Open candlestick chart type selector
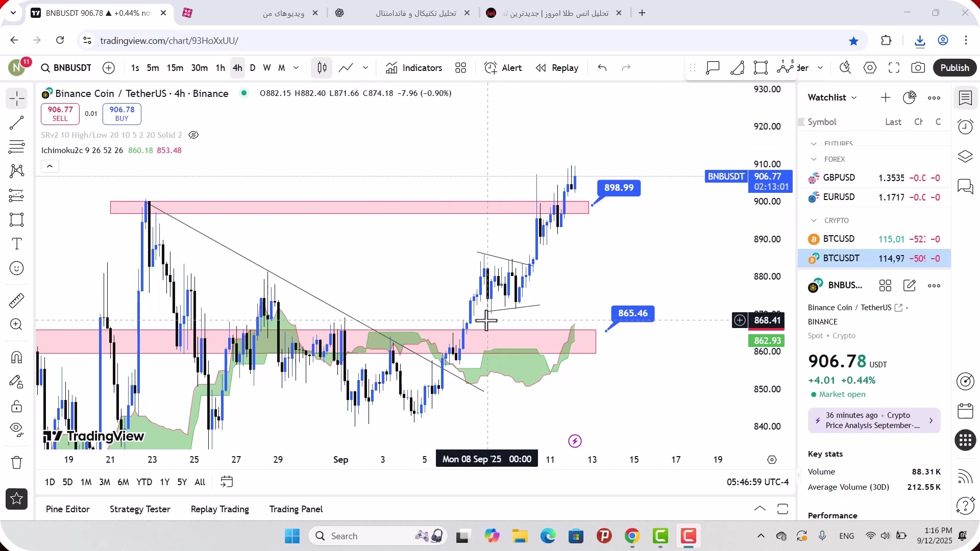The image size is (980, 551). (x=322, y=68)
